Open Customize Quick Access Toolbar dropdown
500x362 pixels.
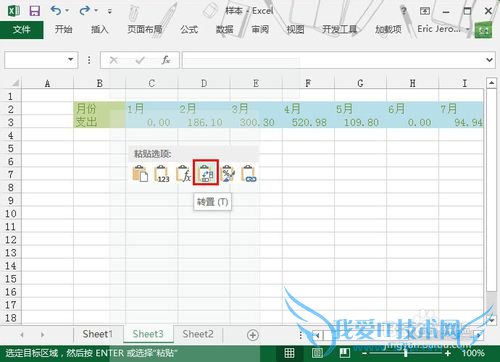(110, 11)
